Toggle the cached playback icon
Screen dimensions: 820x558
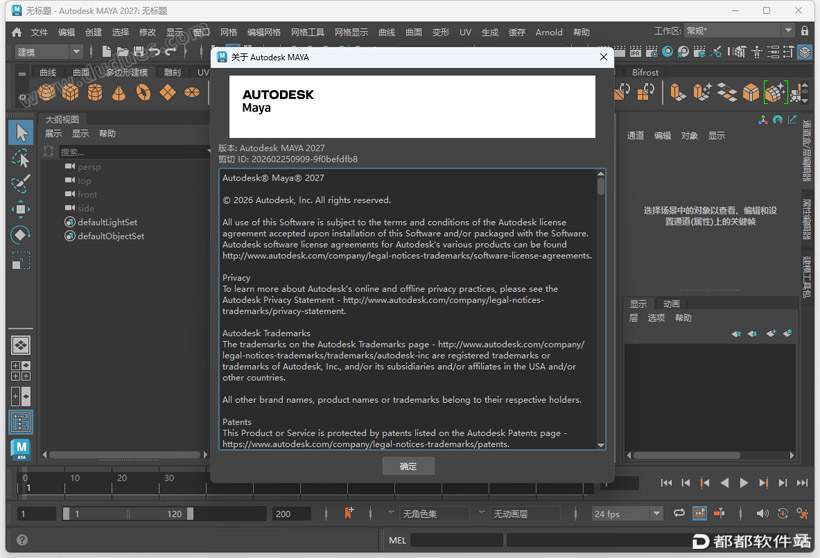(x=699, y=513)
